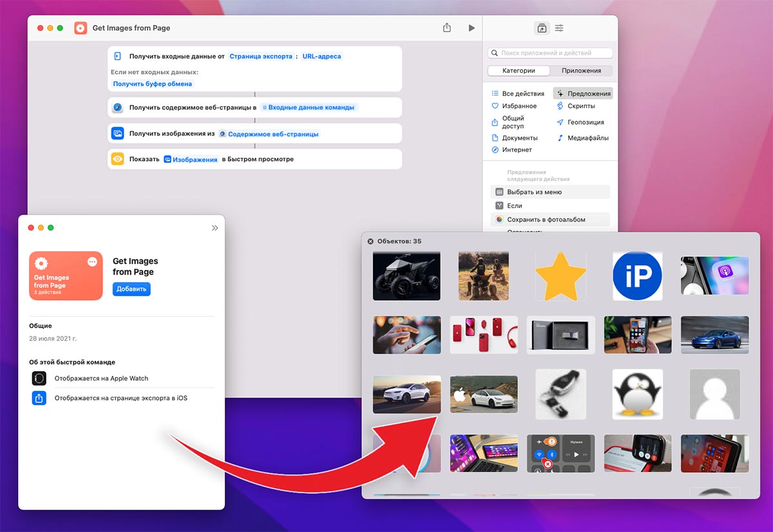This screenshot has height=532, width=773.
Task: Open the URL-адреса type selector
Action: coord(321,57)
